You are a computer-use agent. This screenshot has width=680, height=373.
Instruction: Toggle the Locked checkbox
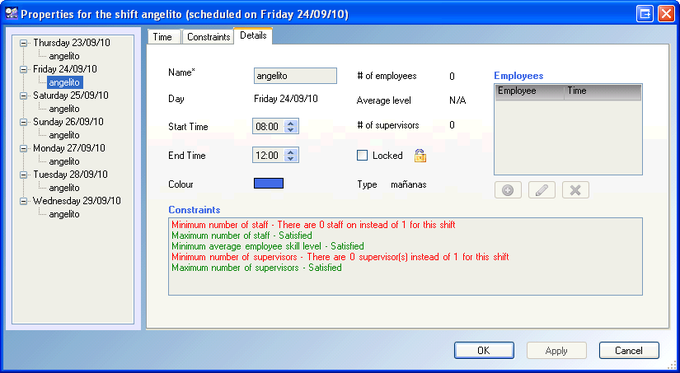pos(362,155)
